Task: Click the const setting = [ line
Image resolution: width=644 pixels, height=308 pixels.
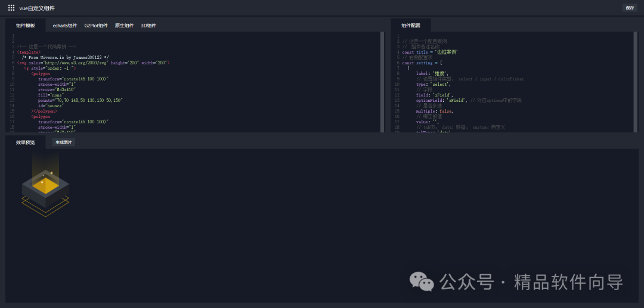Action: pos(422,63)
